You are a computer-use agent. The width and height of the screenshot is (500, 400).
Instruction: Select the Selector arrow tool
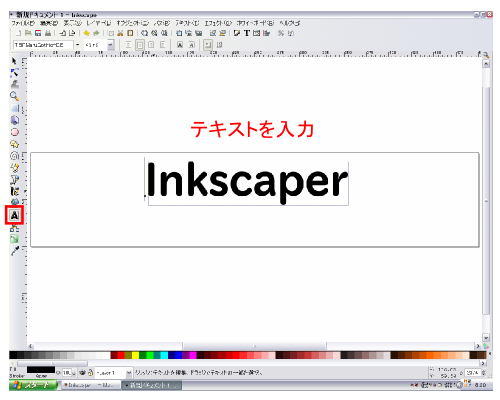(14, 61)
